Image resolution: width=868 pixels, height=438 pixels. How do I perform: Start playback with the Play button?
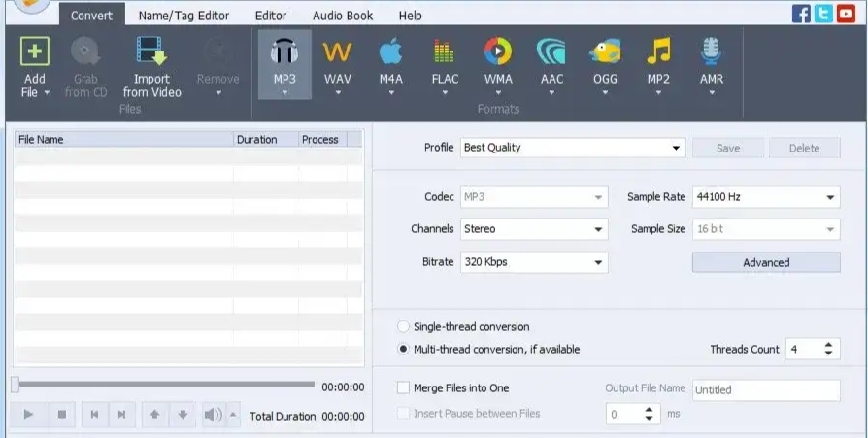29,414
